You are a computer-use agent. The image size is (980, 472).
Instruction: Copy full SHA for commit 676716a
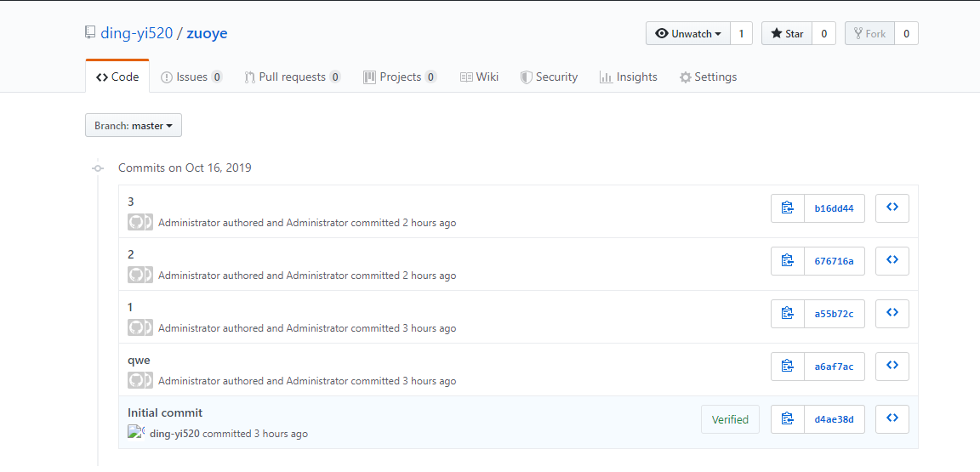pos(788,261)
